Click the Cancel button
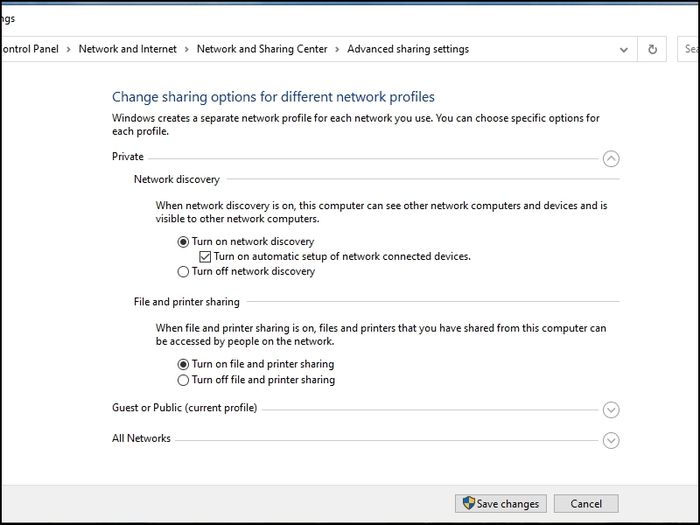Screen dimensions: 700x525 [586, 504]
